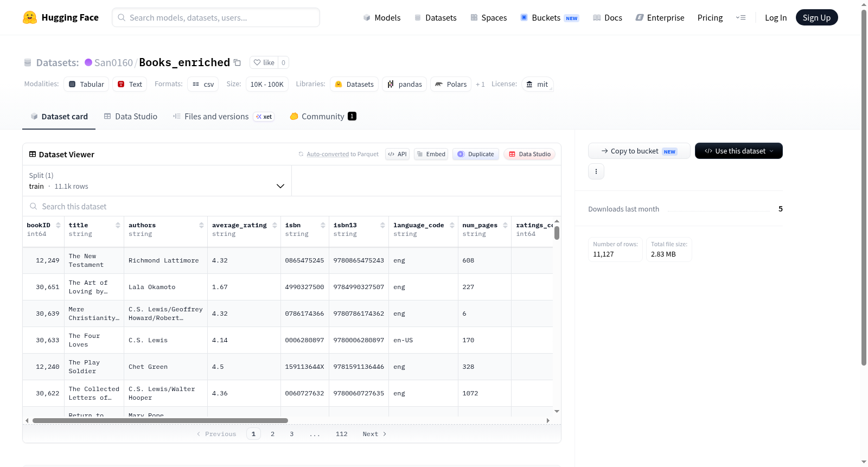The width and height of the screenshot is (868, 467).
Task: Click the table horizontal scrollbar thumb
Action: tap(160, 420)
